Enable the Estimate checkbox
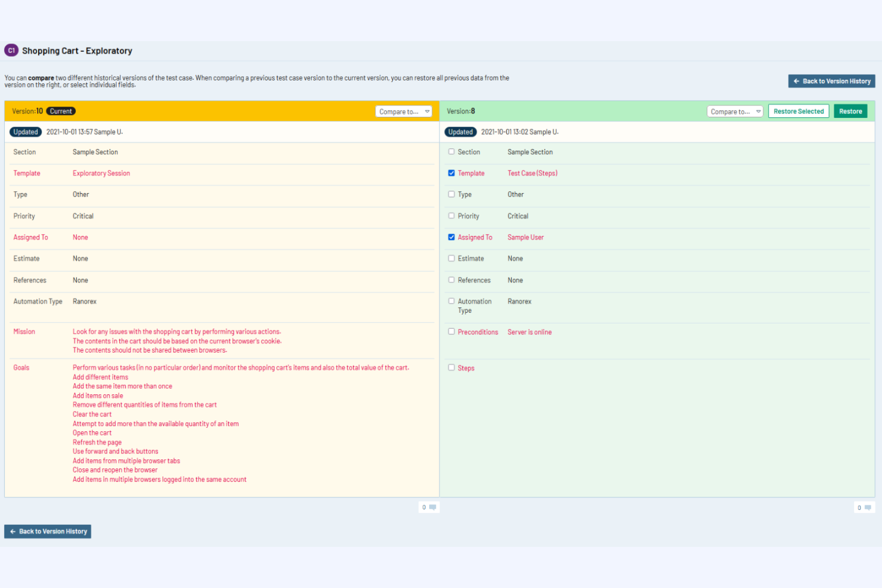The image size is (882, 588). click(451, 258)
